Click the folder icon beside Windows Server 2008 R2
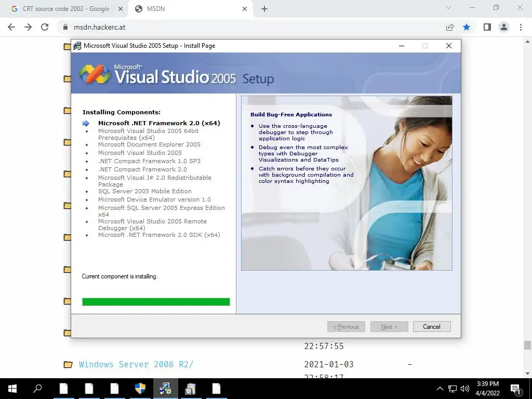Screen dimensions: 532x399 (x=68, y=364)
